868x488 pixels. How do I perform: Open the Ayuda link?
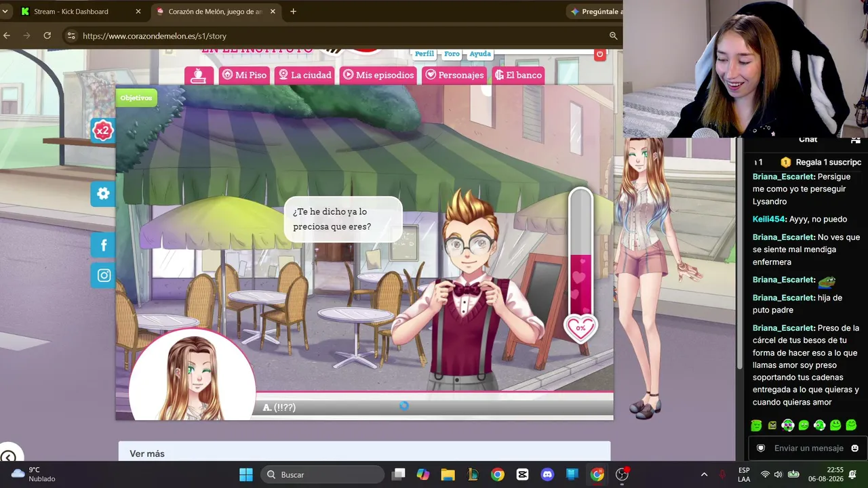click(x=480, y=54)
